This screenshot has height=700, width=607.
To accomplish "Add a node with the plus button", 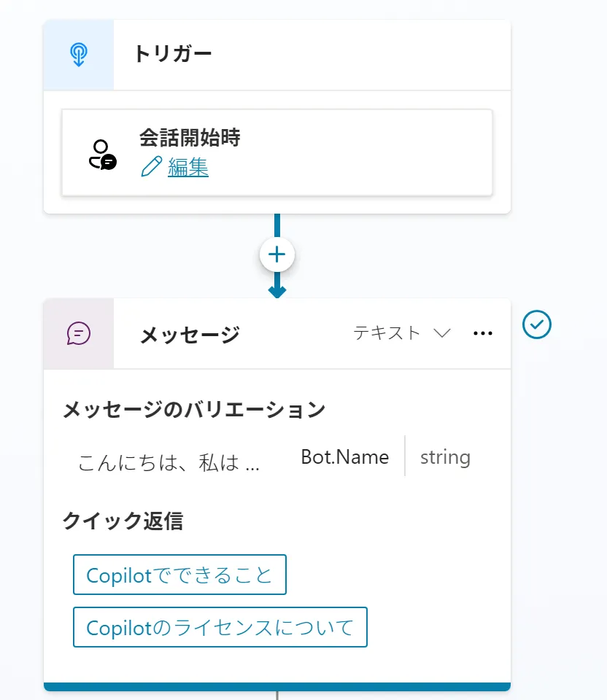I will [277, 254].
